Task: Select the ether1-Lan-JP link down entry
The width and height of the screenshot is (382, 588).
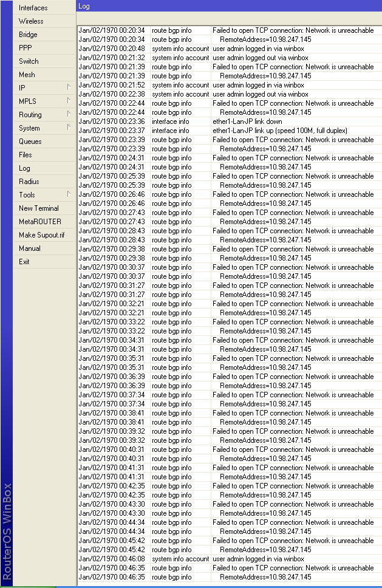Action: point(230,121)
